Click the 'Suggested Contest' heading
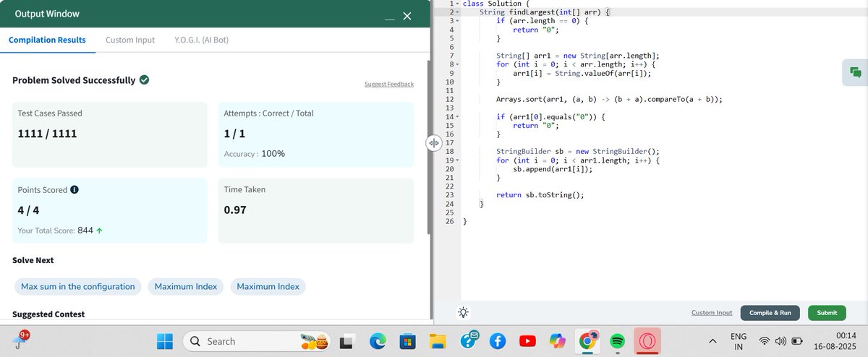This screenshot has width=868, height=357. 48,314
